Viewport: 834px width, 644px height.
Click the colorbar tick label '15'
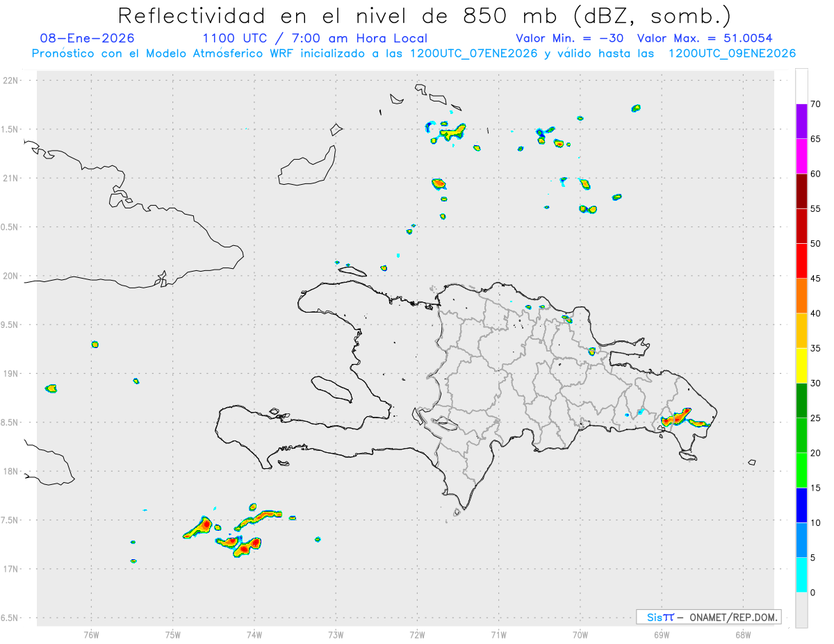click(816, 488)
